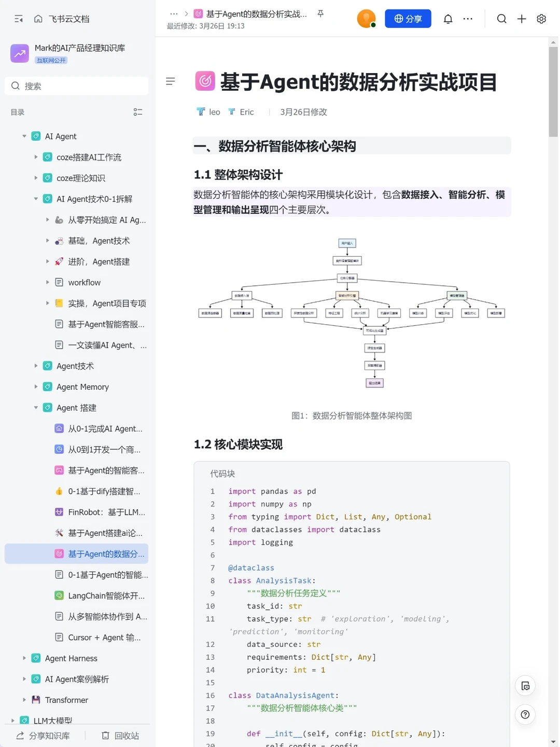Click the blue 分享 button

pyautogui.click(x=408, y=19)
